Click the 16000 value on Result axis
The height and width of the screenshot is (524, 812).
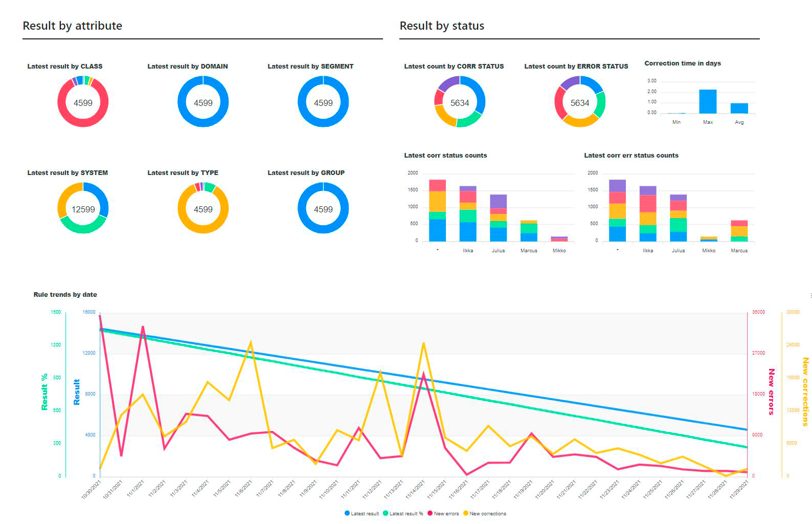click(89, 312)
